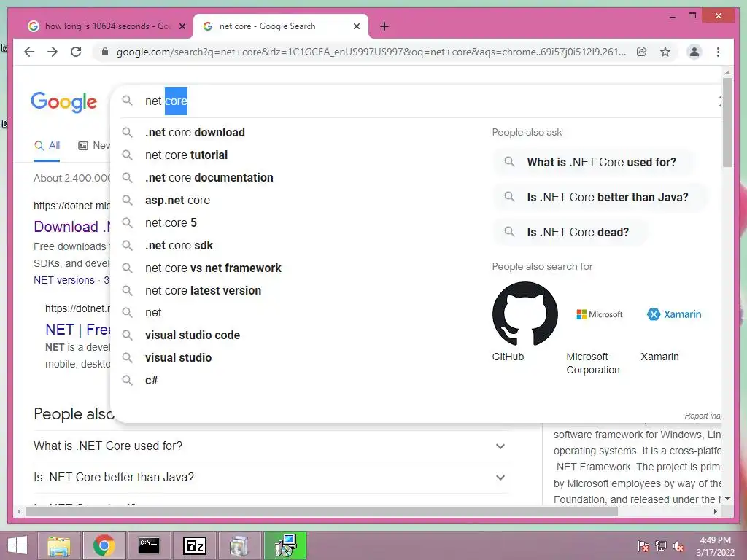Open Chrome three-dot menu
Image resolution: width=747 pixels, height=560 pixels.
tap(718, 52)
